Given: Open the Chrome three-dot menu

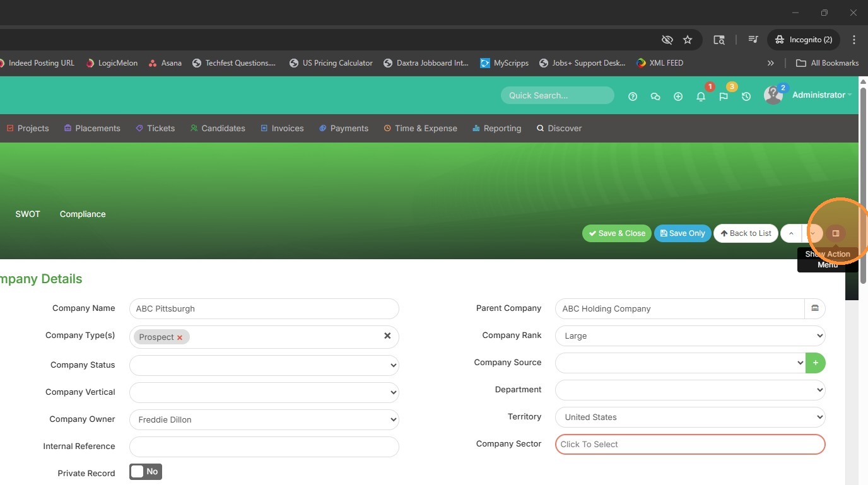Looking at the screenshot, I should point(854,40).
